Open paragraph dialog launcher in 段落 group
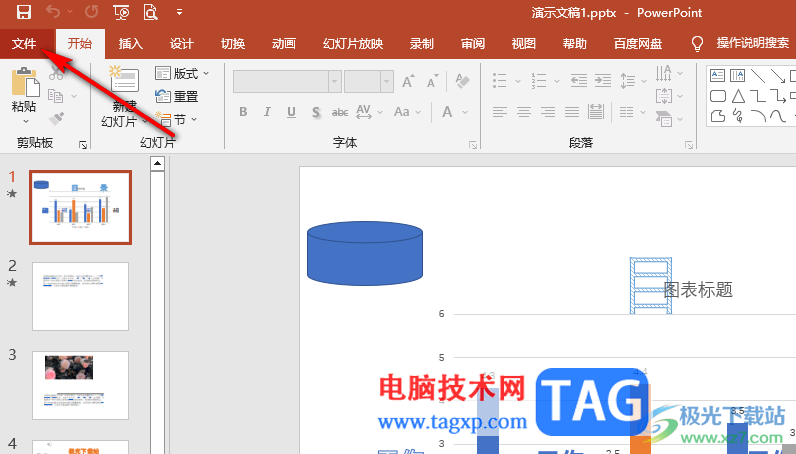The image size is (796, 454). pos(689,145)
